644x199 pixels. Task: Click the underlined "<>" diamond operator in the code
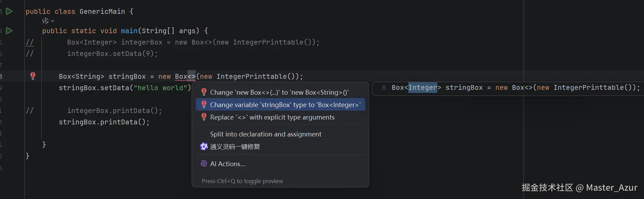[x=192, y=76]
